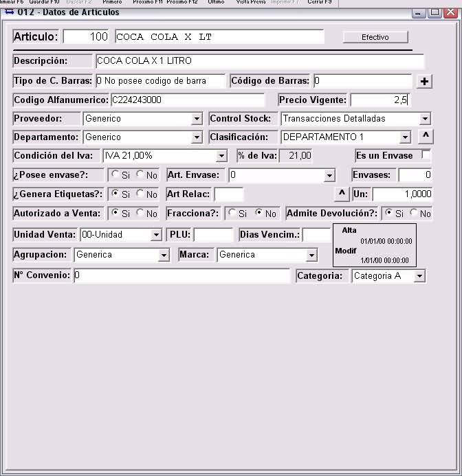Click the Un field showing 1,0000
462x476 pixels.
[402, 194]
